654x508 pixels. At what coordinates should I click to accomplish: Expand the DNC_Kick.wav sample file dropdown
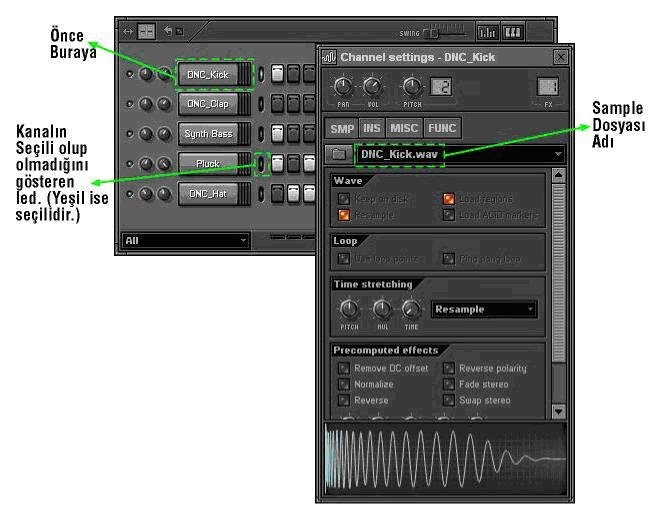(558, 154)
